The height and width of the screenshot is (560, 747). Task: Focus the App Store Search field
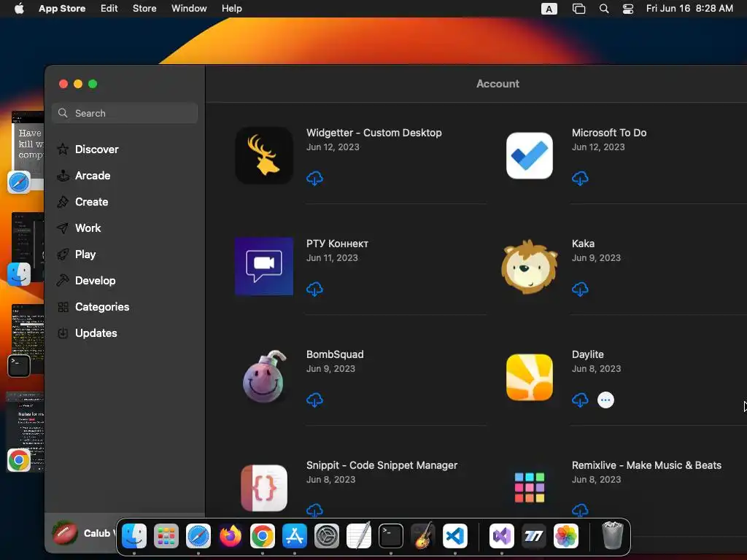coord(125,113)
